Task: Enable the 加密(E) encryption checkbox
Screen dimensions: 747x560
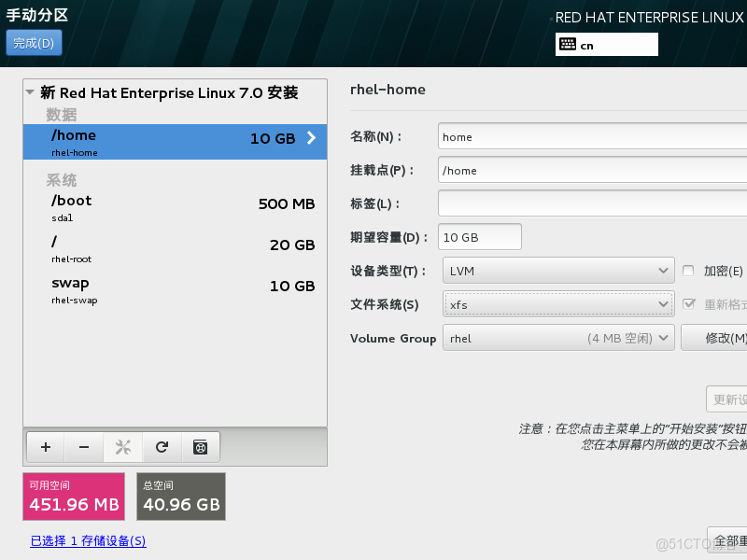Action: [x=688, y=270]
